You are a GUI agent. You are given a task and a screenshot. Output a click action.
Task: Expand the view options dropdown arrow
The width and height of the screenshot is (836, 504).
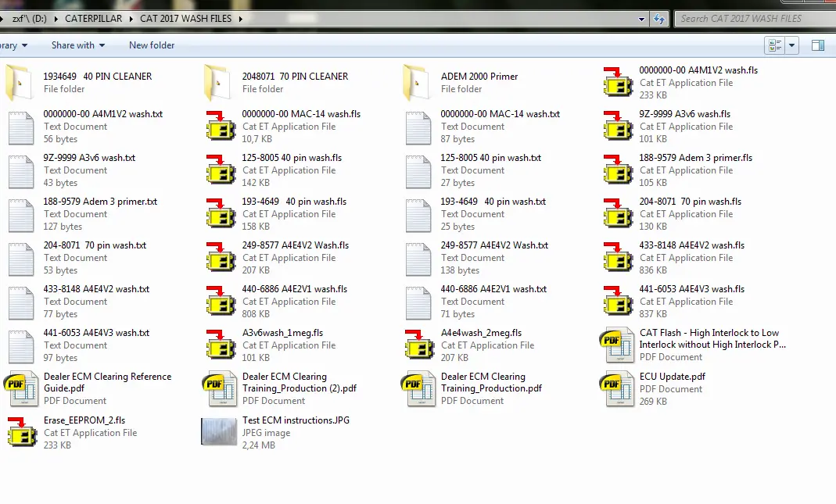pyautogui.click(x=791, y=45)
